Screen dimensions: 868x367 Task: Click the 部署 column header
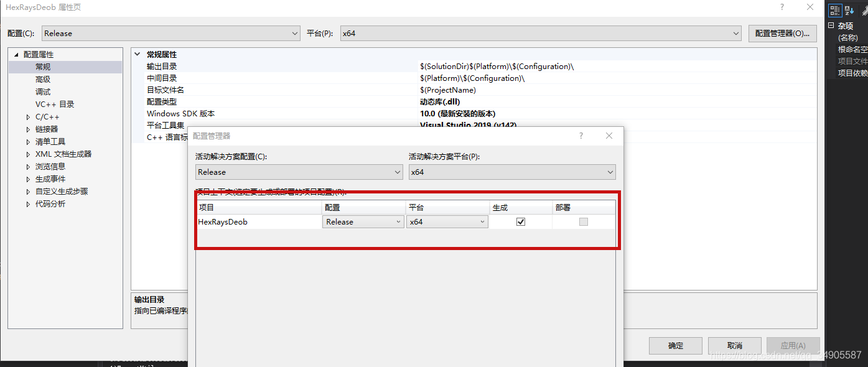tap(583, 208)
